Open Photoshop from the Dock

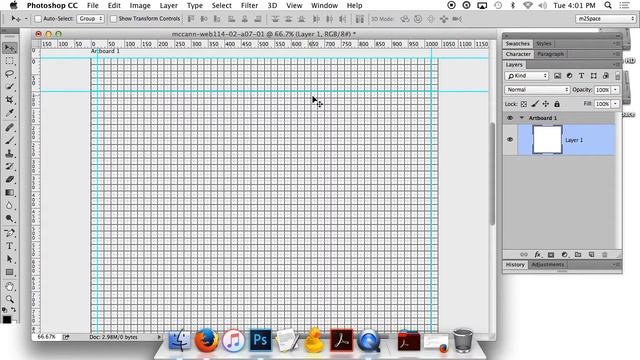[x=260, y=340]
